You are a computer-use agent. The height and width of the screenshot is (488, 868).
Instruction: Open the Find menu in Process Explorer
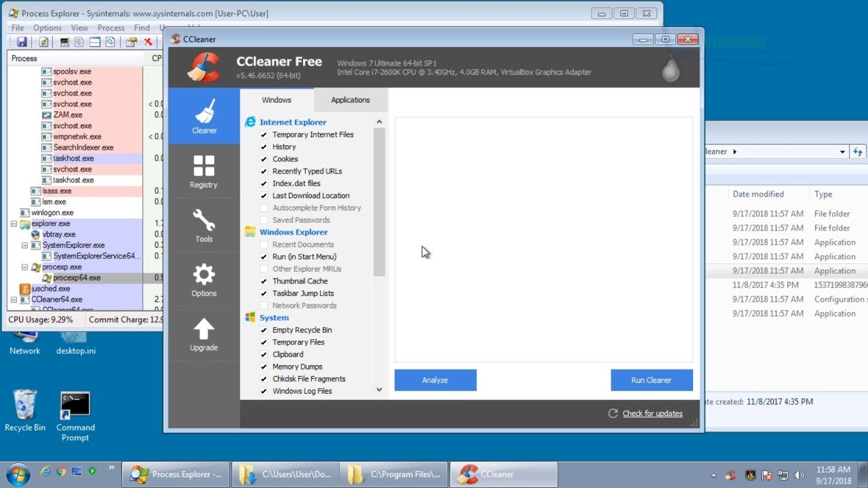pos(142,28)
